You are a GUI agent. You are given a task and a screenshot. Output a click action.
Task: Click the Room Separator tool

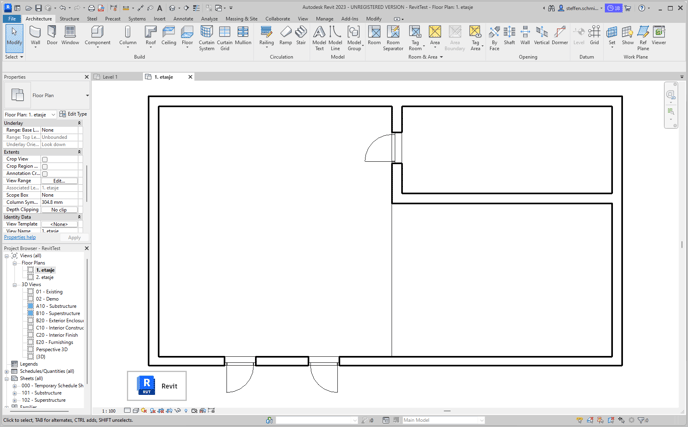tap(393, 38)
